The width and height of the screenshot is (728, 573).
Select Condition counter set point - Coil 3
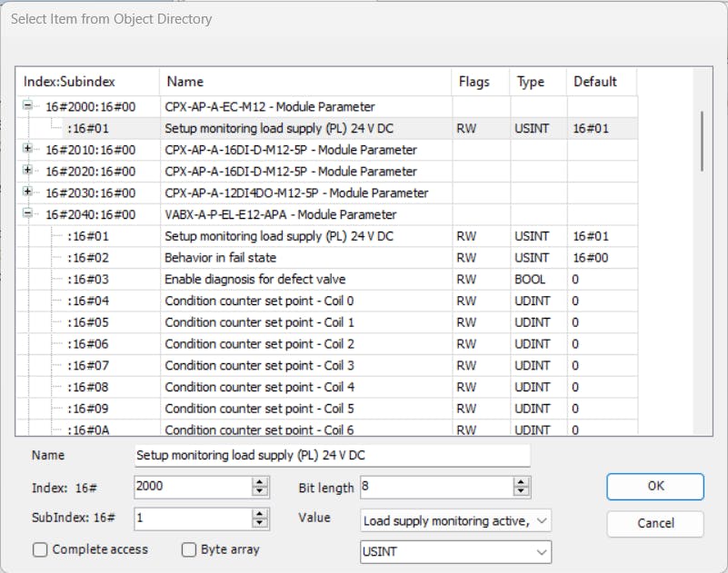(x=327, y=366)
